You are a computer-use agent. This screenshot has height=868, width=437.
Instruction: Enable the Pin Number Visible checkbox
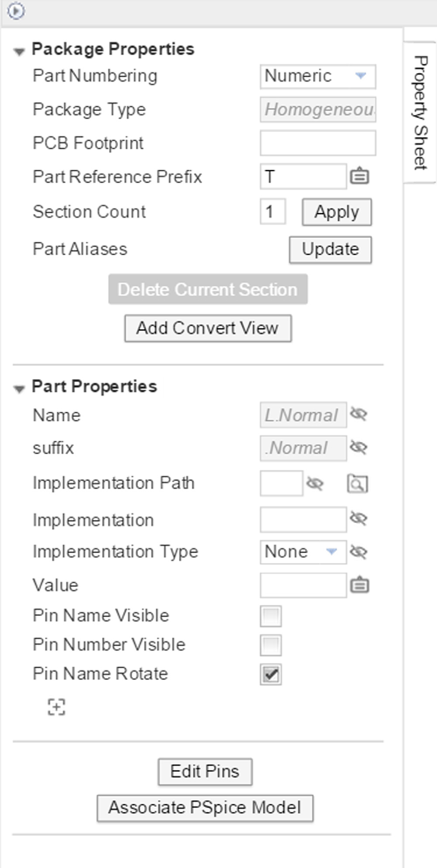point(271,645)
